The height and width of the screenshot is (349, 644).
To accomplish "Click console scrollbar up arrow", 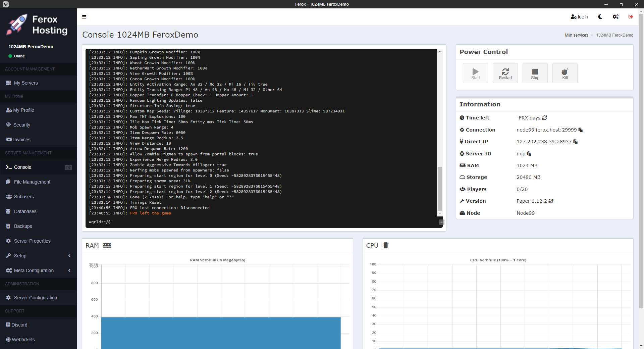I will [440, 52].
